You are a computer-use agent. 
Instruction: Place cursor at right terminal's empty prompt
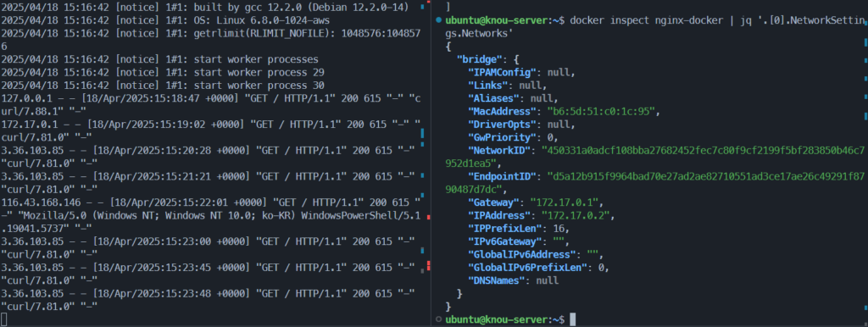[x=573, y=319]
